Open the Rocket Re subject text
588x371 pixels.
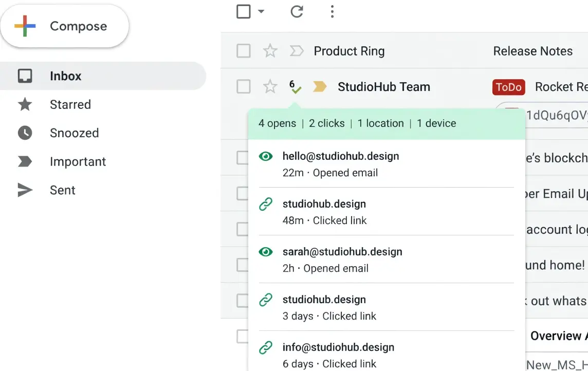tap(561, 86)
